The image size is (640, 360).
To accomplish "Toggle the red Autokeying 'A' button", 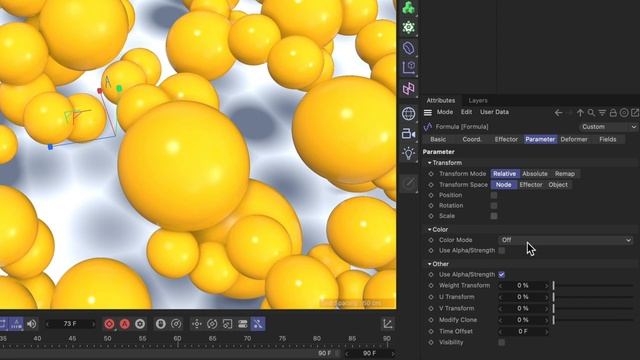I will click(125, 324).
